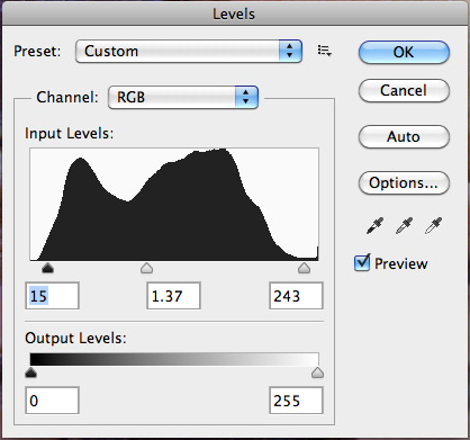
Task: Click the Channel dropdown stepper arrows
Action: 246,97
